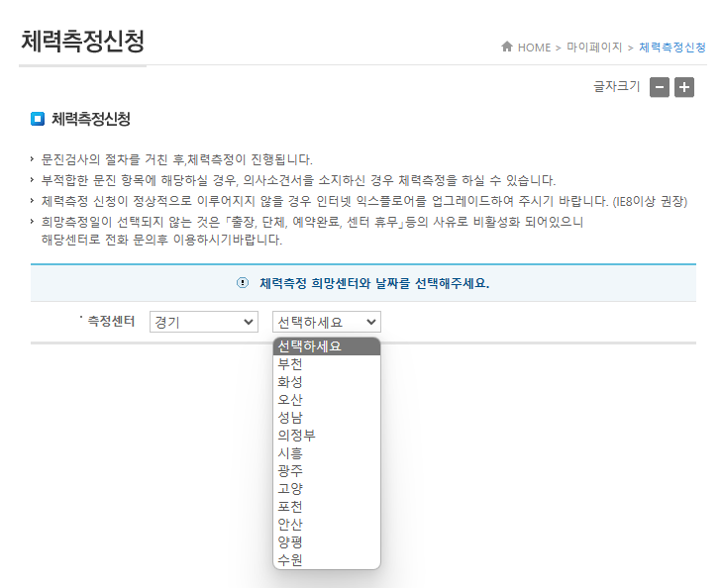Image resolution: width=721 pixels, height=588 pixels.
Task: Open the HOME breadcrumb link
Action: coord(534,48)
